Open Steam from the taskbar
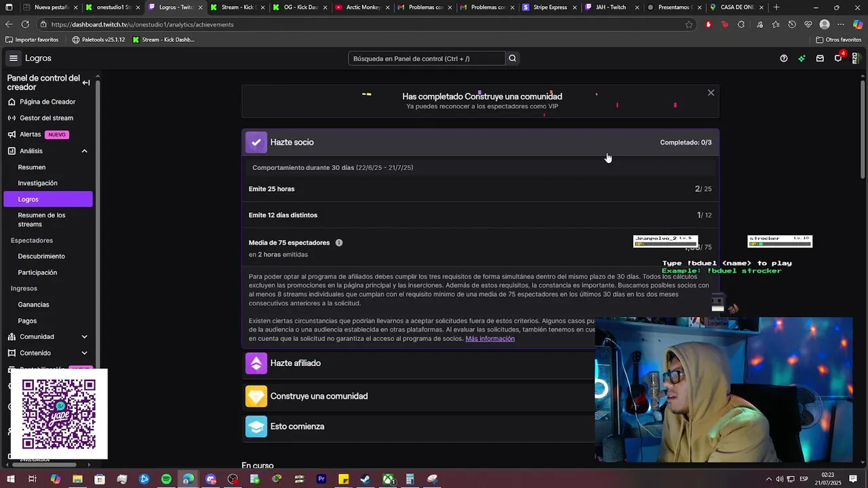This screenshot has height=488, width=868. (365, 479)
